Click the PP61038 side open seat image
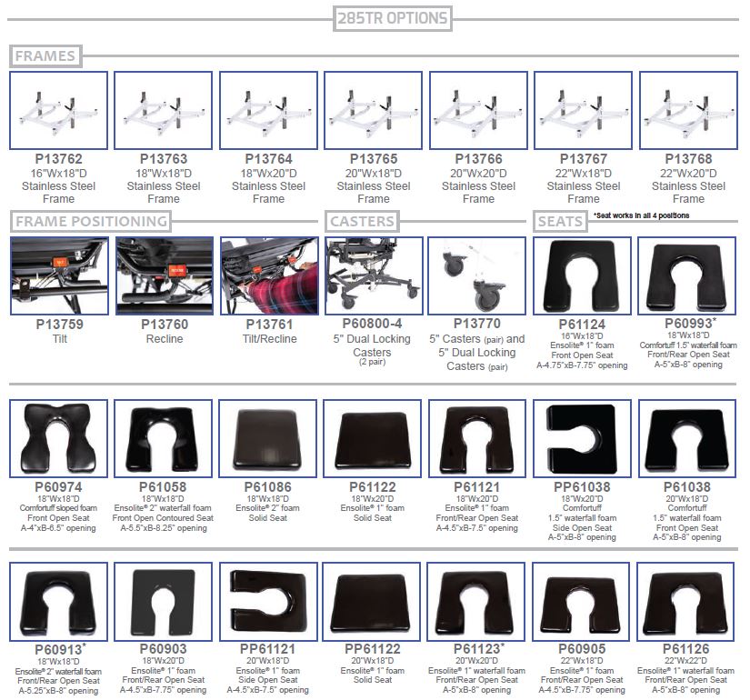Image resolution: width=750 pixels, height=700 pixels. [x=583, y=438]
